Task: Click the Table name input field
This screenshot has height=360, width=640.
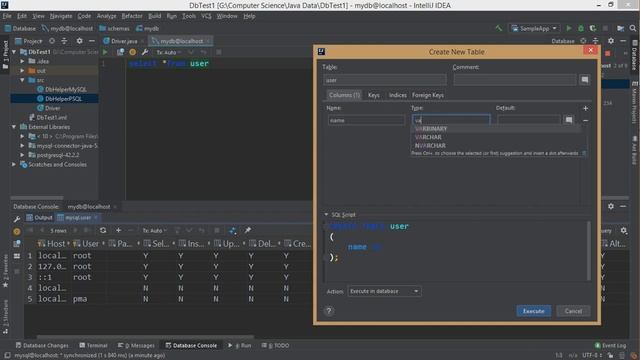Action: [384, 80]
